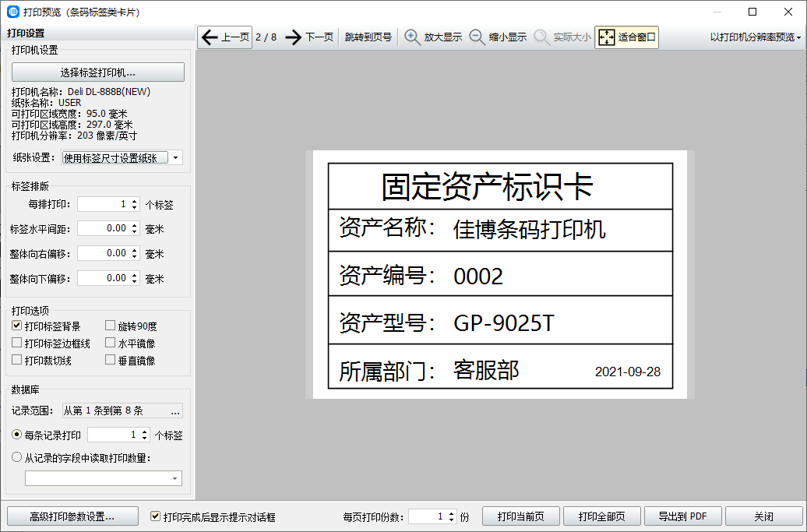Screen dimensions: 807x532
Task: Uncheck 打印标签背景 checkbox
Action: click(x=16, y=326)
